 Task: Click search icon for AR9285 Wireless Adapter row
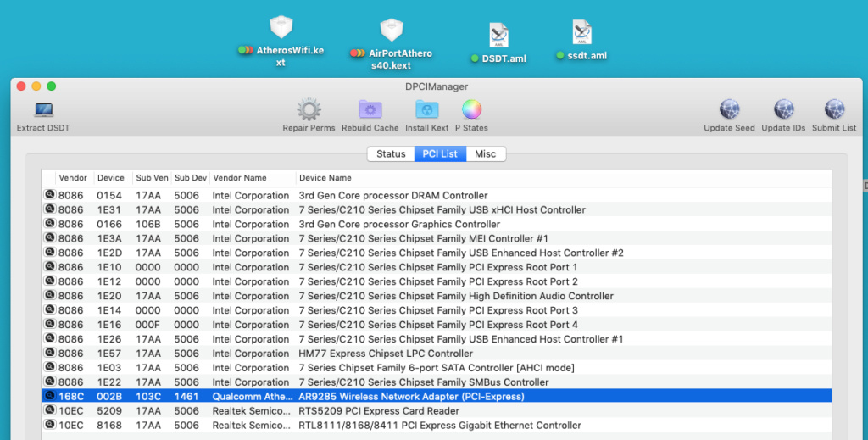(x=50, y=396)
